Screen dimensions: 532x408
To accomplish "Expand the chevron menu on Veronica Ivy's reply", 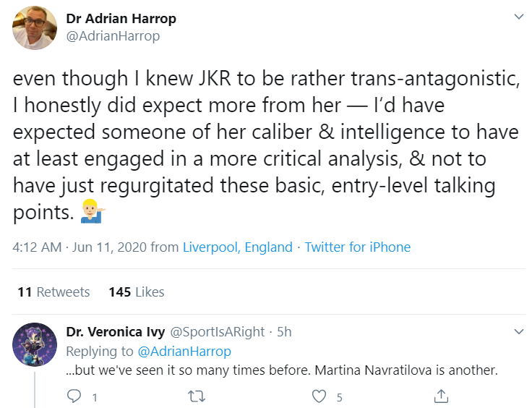I will pyautogui.click(x=519, y=331).
